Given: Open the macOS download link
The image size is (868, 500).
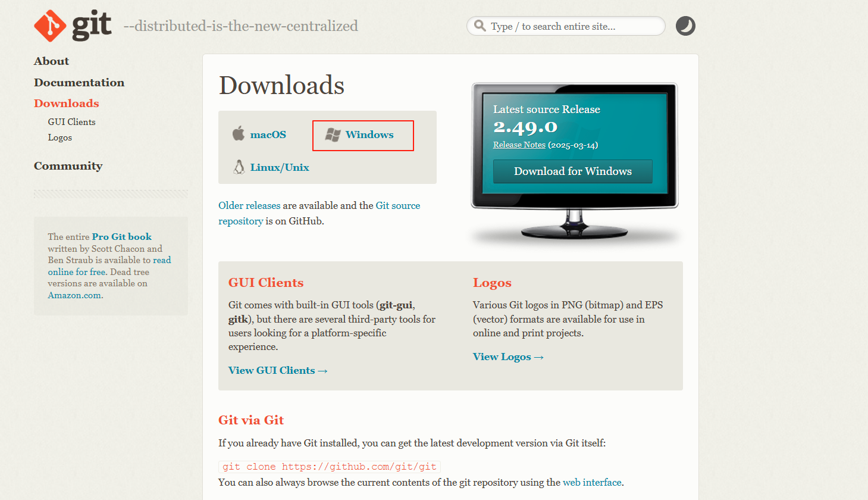Looking at the screenshot, I should [268, 135].
